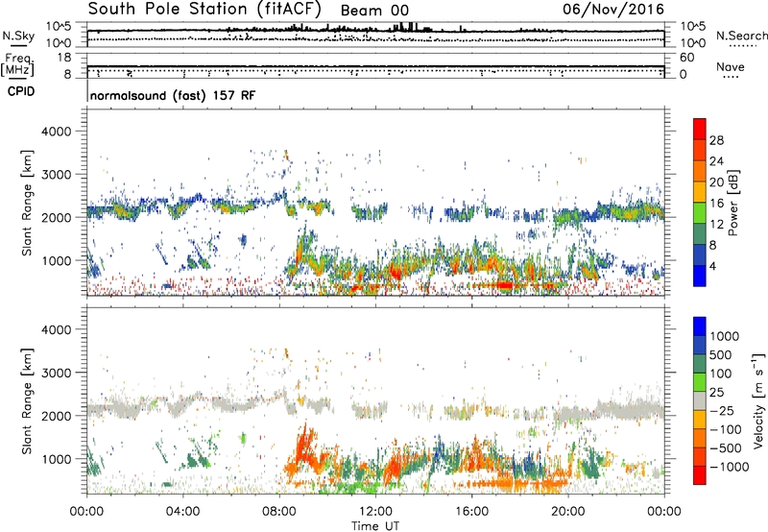Click the "04:00" time tick label
Screen dimensions: 768x532
182,512
